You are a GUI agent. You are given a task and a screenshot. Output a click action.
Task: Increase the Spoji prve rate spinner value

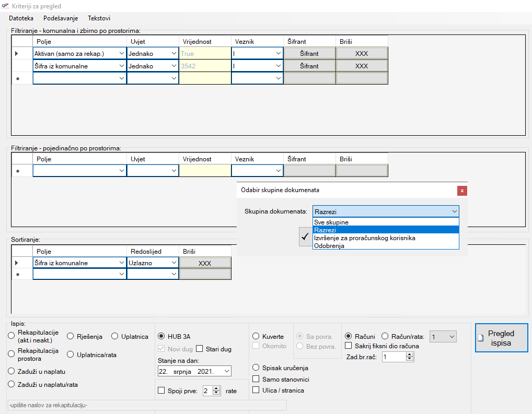click(217, 388)
